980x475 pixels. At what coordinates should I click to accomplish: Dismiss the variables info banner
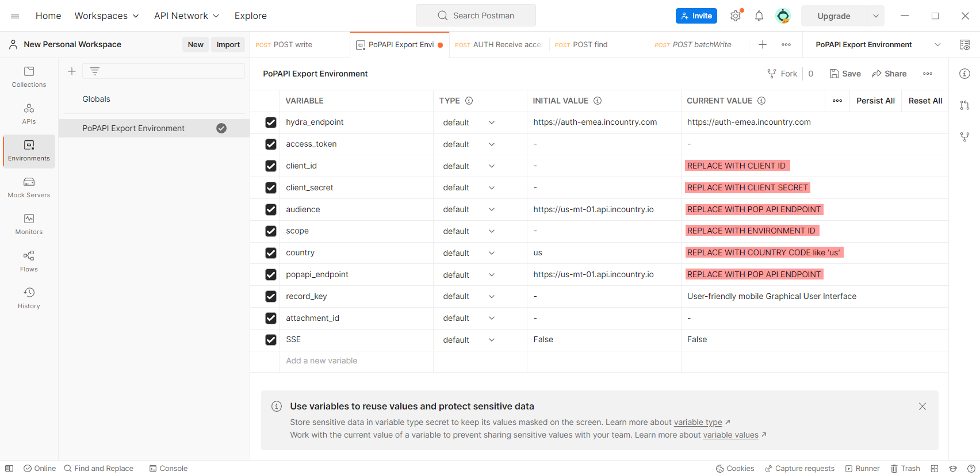point(922,407)
